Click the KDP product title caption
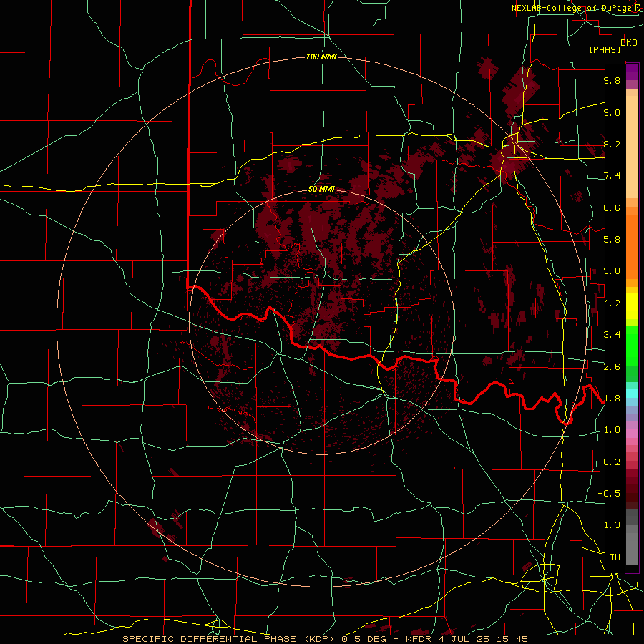Screen dimensions: 644x644 pos(325,639)
